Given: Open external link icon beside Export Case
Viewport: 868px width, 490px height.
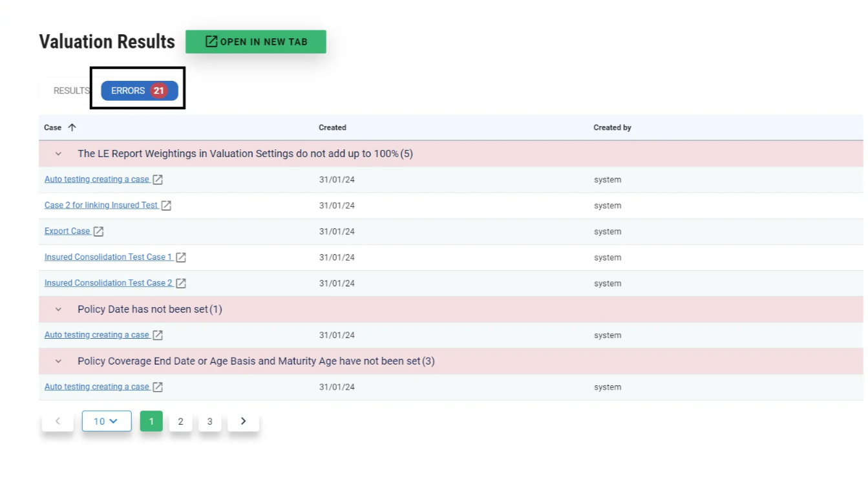Looking at the screenshot, I should pos(99,231).
